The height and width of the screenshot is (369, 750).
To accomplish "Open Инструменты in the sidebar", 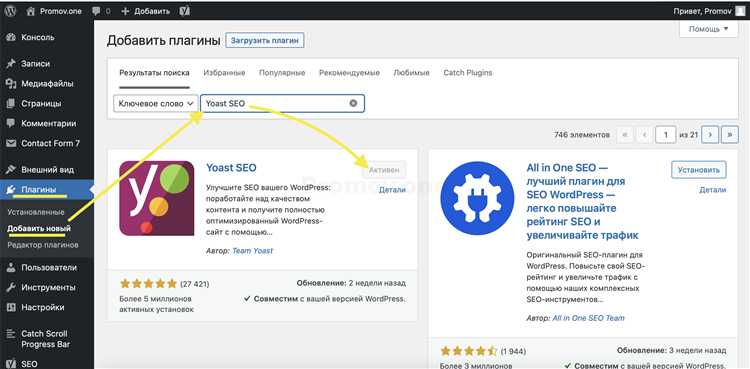I will click(47, 288).
